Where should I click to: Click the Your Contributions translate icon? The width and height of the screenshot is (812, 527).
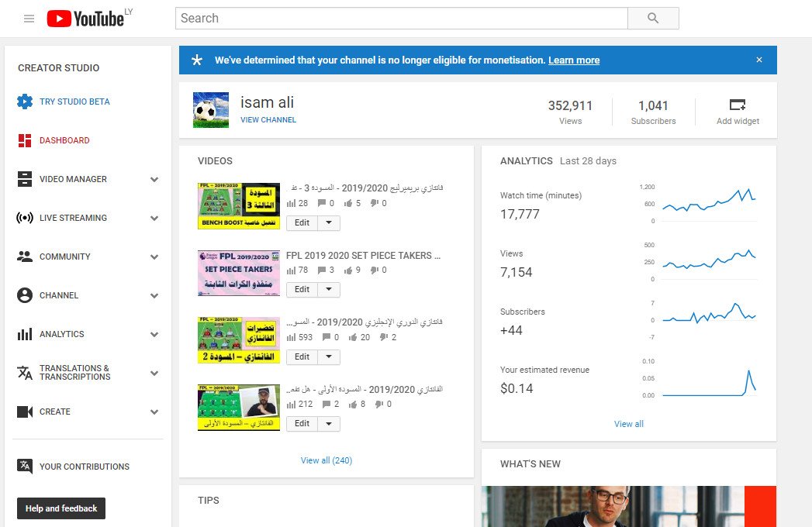[x=24, y=467]
